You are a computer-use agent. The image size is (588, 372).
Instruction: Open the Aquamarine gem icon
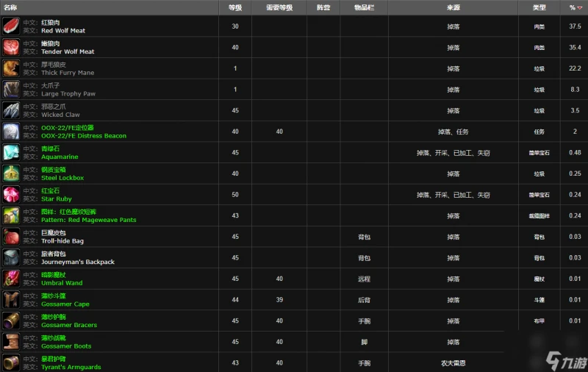[11, 153]
